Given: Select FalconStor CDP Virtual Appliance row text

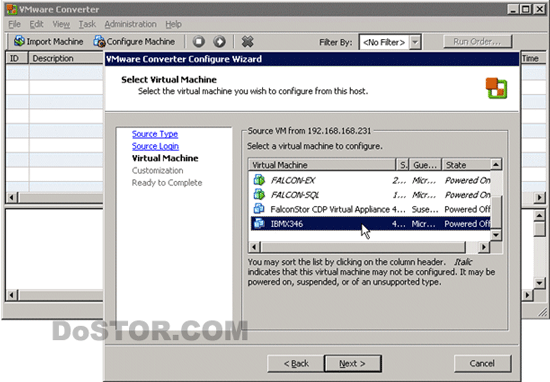Looking at the screenshot, I should [330, 209].
